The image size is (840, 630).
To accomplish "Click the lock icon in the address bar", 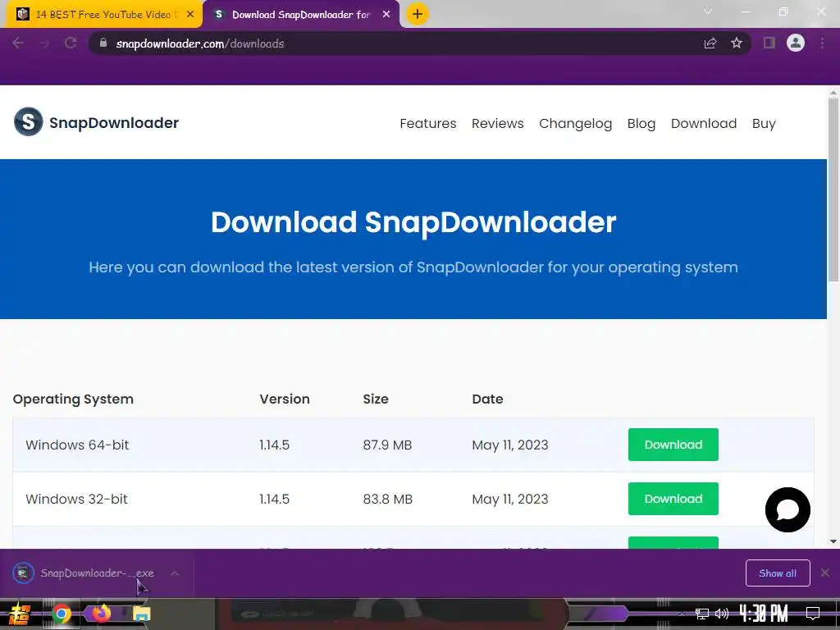I will tap(103, 43).
